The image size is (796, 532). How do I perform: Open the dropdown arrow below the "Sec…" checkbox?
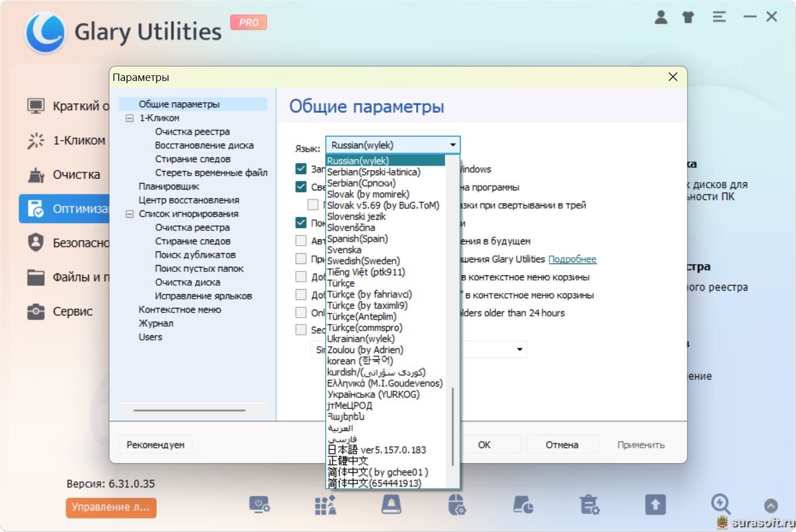[x=520, y=349]
